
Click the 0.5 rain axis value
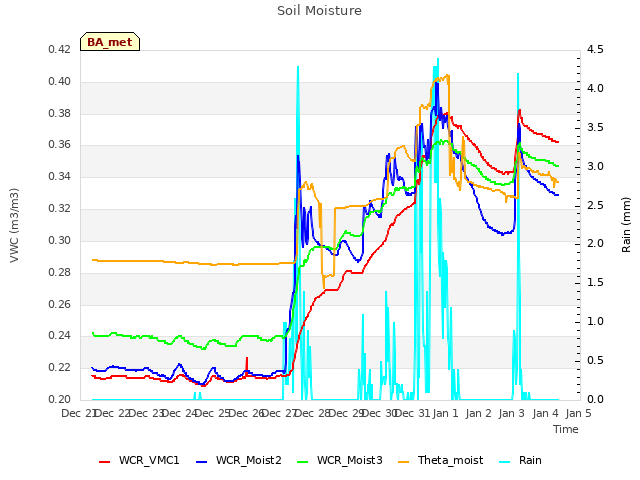[595, 360]
